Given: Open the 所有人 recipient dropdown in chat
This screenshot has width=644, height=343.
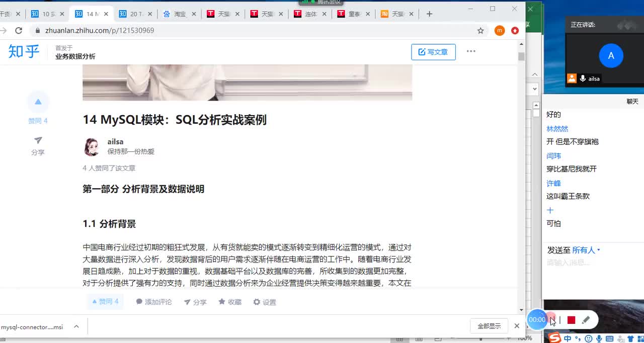Looking at the screenshot, I should point(586,250).
